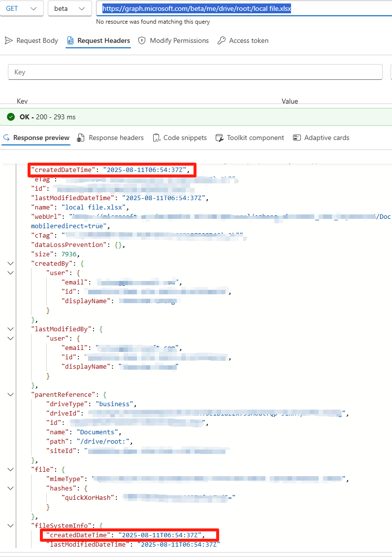Screen dimensions: 392x557
Task: Click the cTag key
Action: 42,236
